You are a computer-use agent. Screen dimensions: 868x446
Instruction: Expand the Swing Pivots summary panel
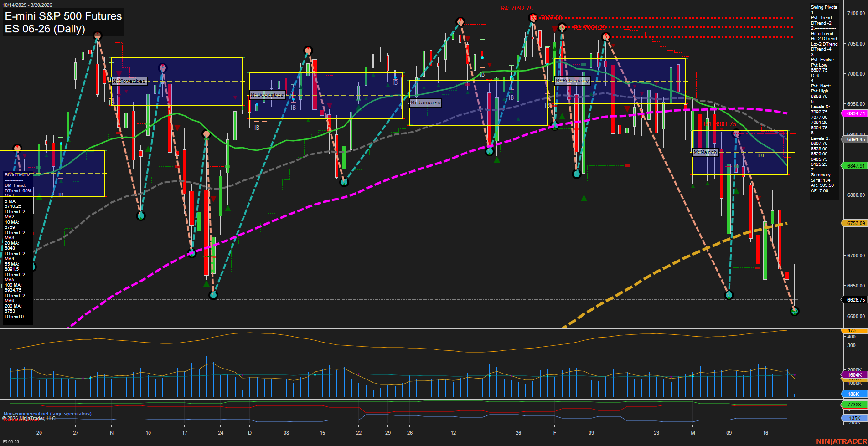point(823,7)
